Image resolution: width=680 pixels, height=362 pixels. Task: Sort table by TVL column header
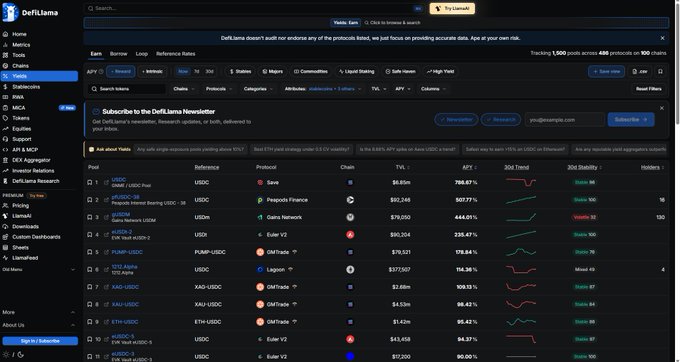(402, 167)
